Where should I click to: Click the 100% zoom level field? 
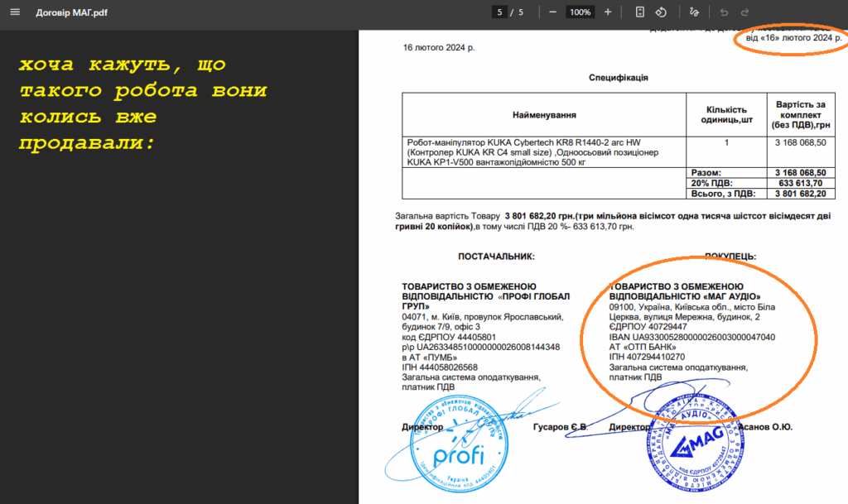(x=580, y=12)
